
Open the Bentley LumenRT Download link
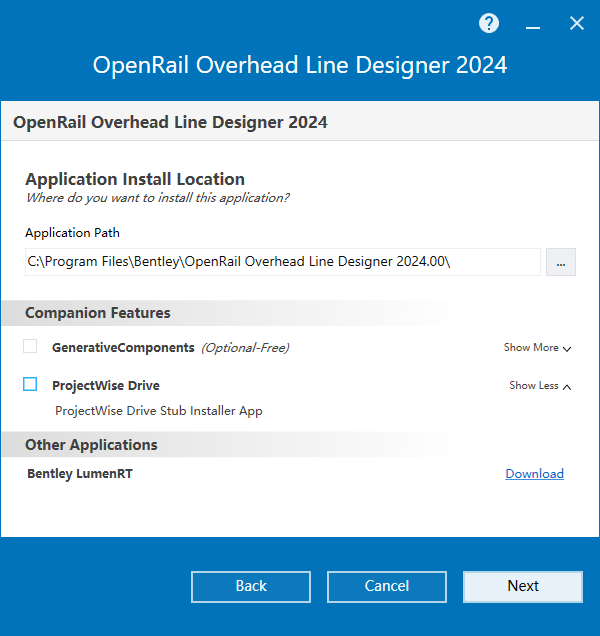534,473
